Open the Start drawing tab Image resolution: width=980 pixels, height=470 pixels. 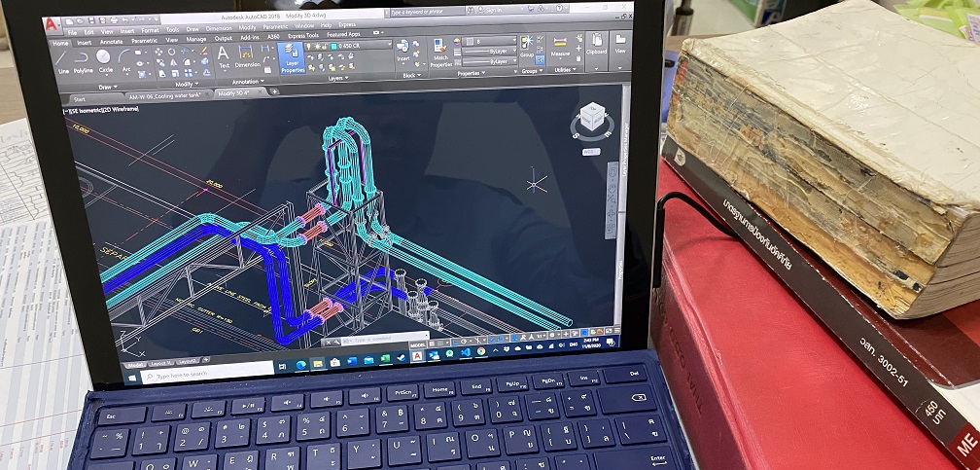80,99
